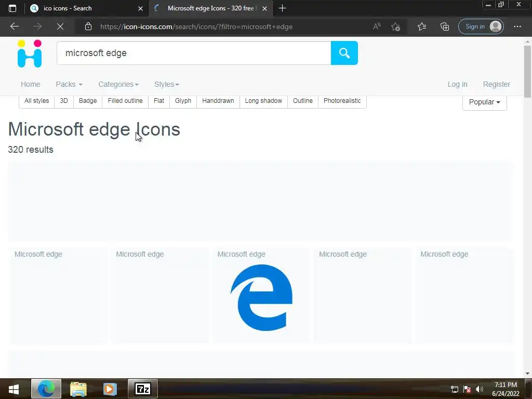Viewport: 532px width, 399px height.
Task: Click the blue search magnifier button
Action: [x=344, y=53]
